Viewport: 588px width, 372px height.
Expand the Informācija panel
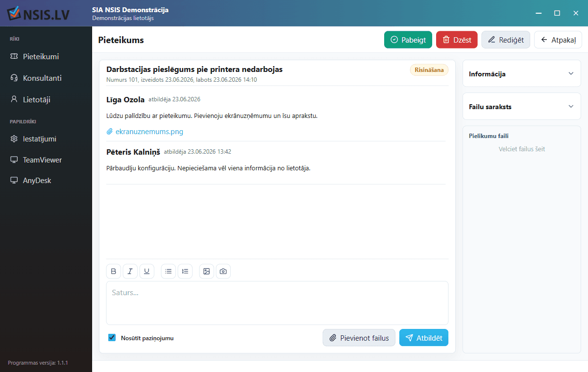coord(522,73)
